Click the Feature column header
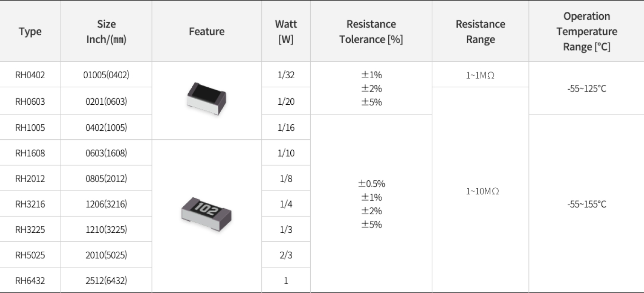The height and width of the screenshot is (293, 644). coord(206,31)
